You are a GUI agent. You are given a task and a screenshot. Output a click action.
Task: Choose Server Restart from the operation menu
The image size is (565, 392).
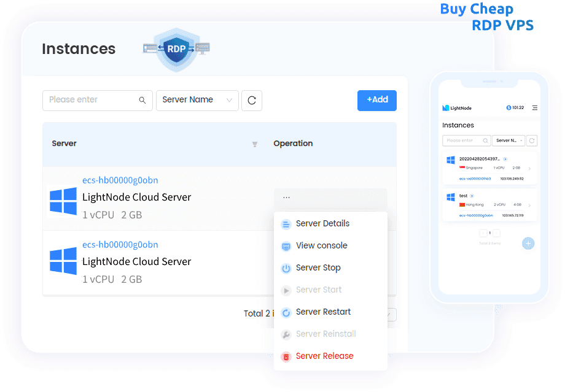pos(324,312)
